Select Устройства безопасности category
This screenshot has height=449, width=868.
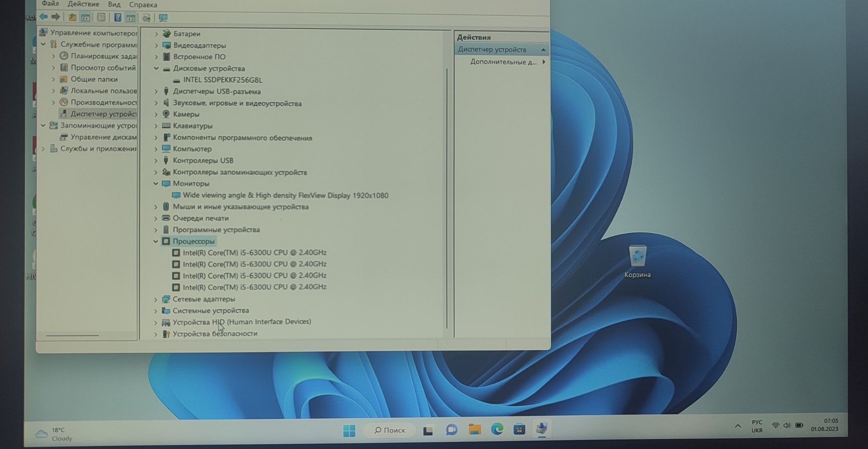pyautogui.click(x=215, y=334)
